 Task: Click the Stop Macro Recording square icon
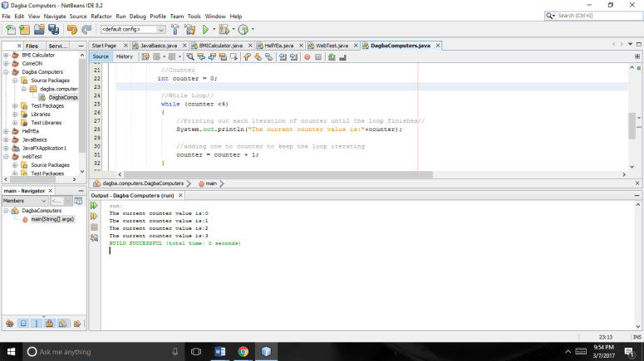[318, 57]
